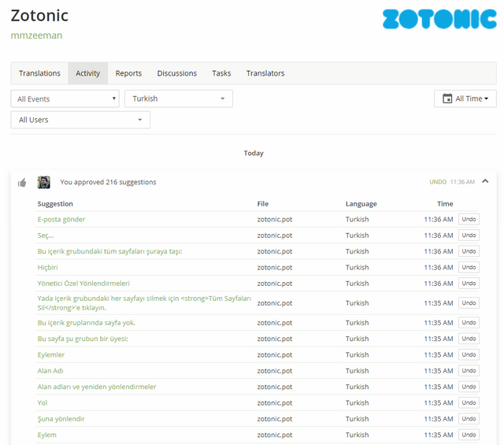Open 'Bu içerik grubundaki tüm sayfaları şuraya taşı:' suggestion

tap(109, 251)
